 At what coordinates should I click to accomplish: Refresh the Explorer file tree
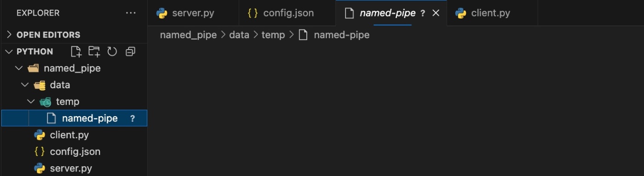[x=112, y=51]
